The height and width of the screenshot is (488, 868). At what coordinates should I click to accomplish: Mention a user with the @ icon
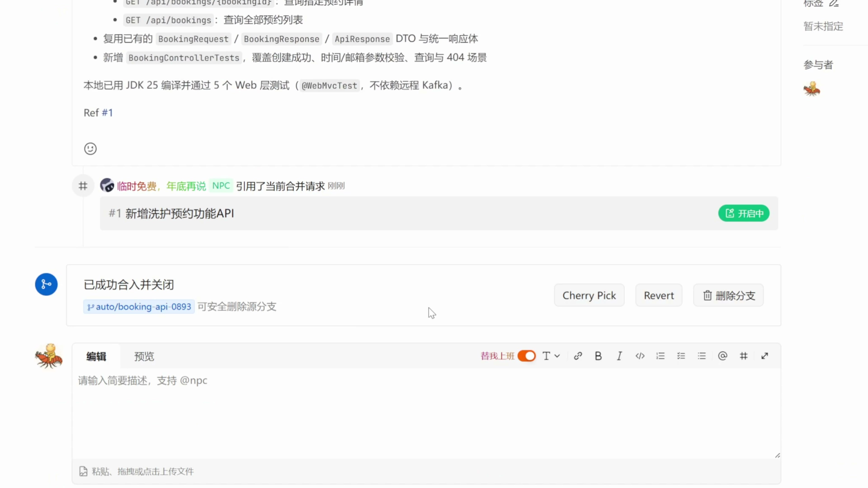pos(723,356)
